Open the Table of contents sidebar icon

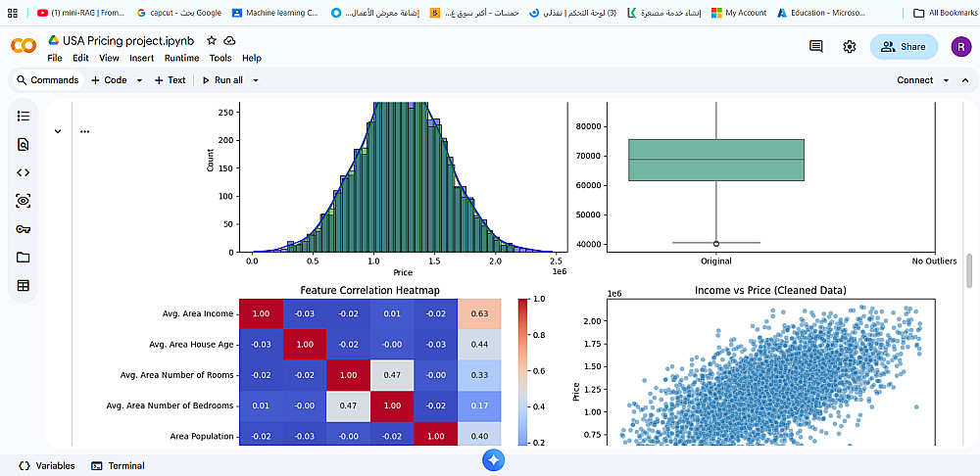coord(24,116)
